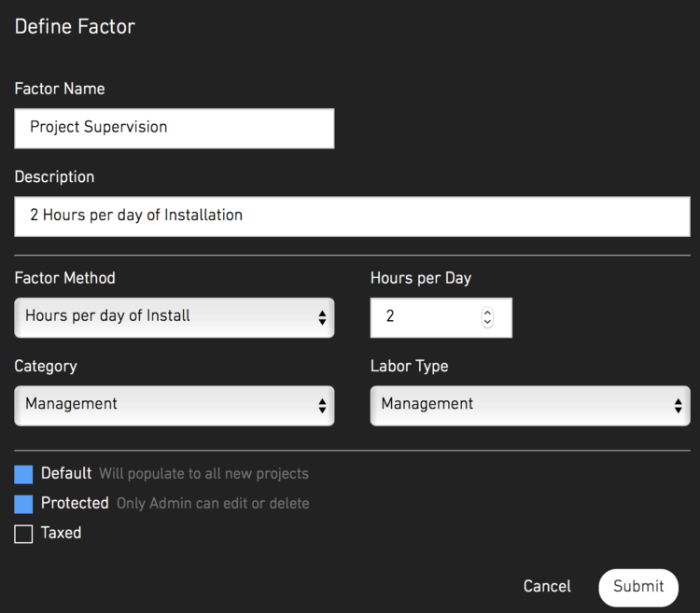Decrease Hours per Day with down arrow
The height and width of the screenshot is (613, 700).
487,323
